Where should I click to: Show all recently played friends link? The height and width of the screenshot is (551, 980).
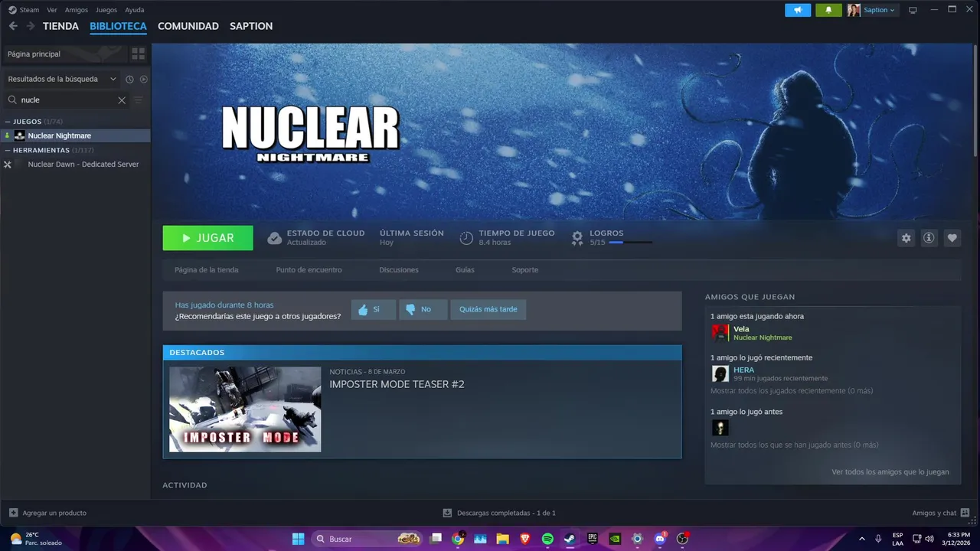click(x=792, y=391)
